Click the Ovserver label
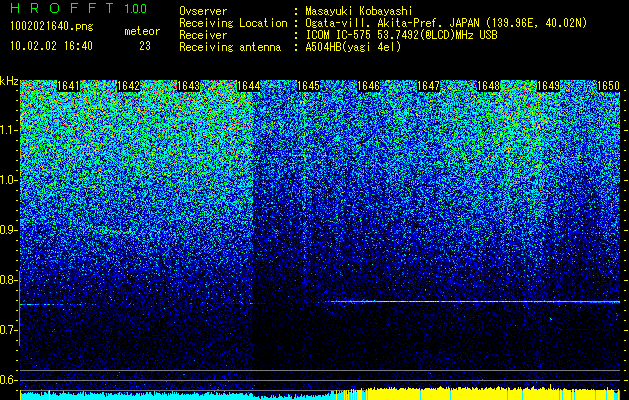 coord(203,11)
